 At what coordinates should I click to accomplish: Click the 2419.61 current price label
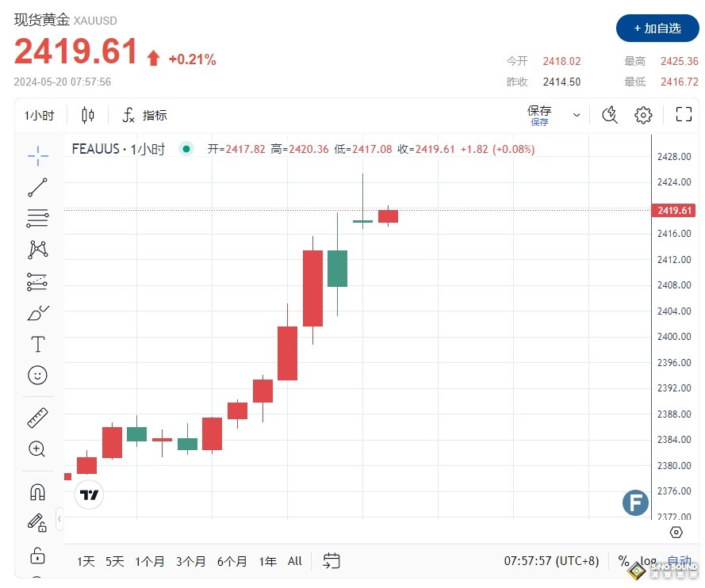point(676,210)
